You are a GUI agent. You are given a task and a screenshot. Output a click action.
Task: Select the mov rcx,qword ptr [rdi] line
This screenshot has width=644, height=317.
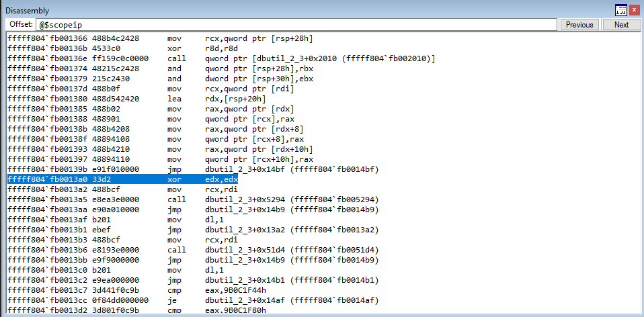click(x=151, y=89)
